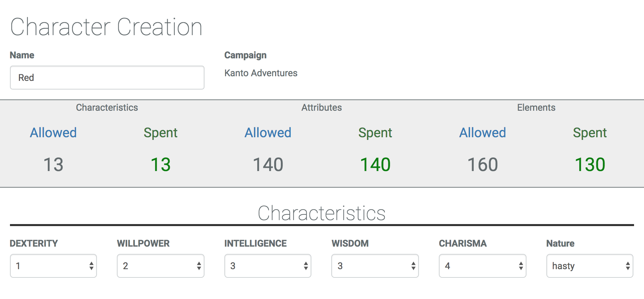Image resolution: width=644 pixels, height=299 pixels.
Task: Click Spent under the Elements summary
Action: click(x=590, y=133)
